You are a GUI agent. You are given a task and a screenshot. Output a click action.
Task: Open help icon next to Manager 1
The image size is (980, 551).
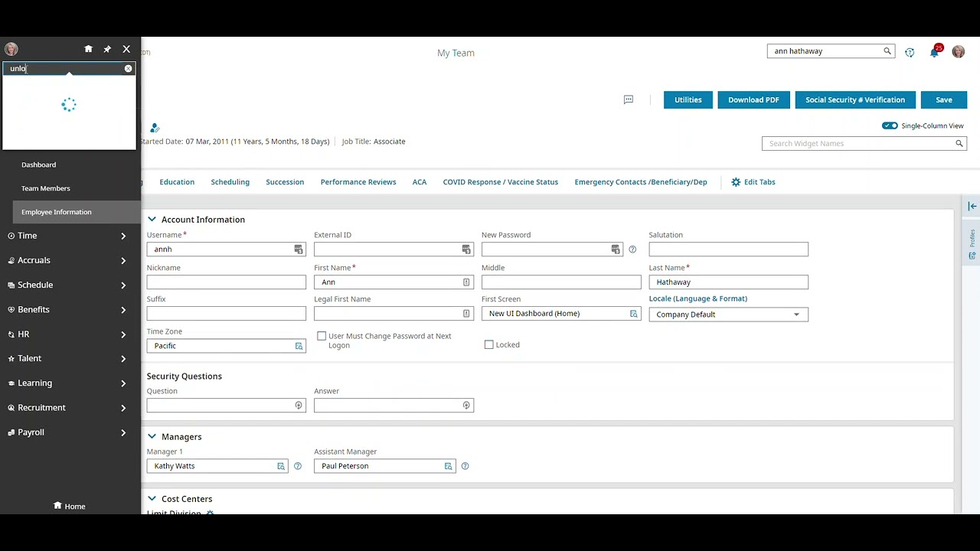click(298, 466)
